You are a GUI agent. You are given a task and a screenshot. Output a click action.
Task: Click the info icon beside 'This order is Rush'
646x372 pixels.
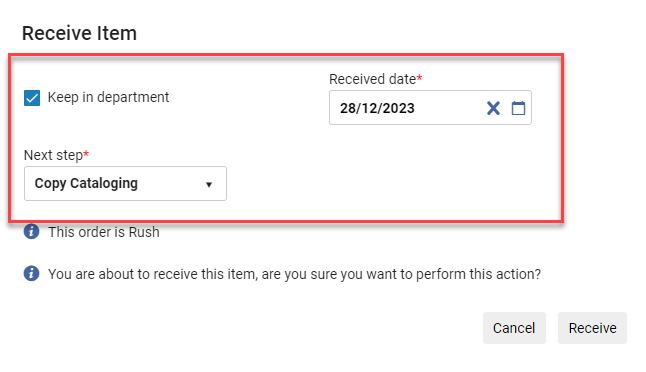point(31,232)
